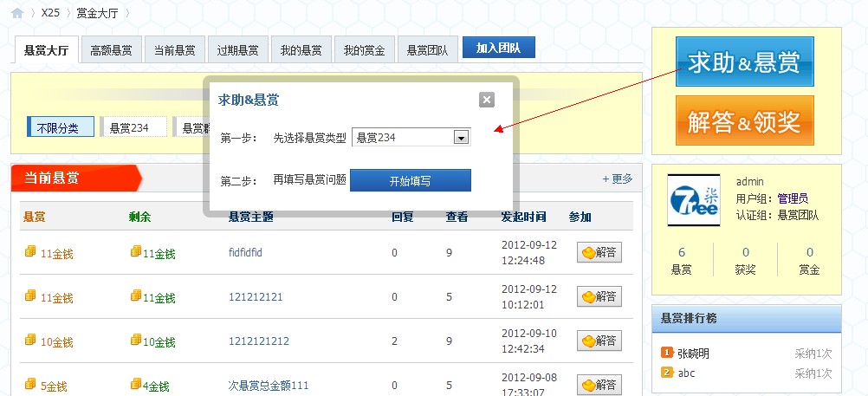
Task: Open the 悬赏234 type dropdown arrow
Action: click(x=461, y=138)
